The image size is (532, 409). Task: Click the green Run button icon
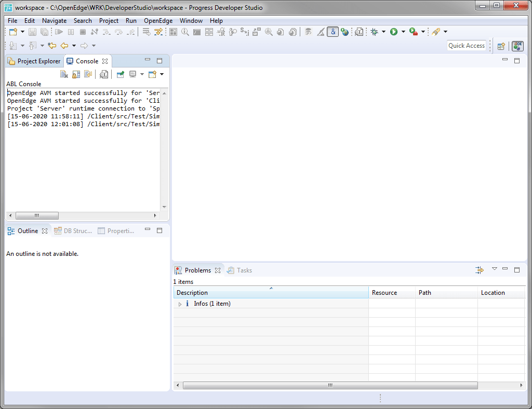coord(394,32)
